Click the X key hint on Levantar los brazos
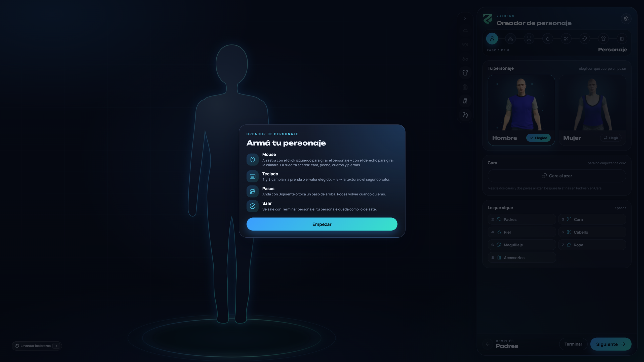Viewport: 644px width, 362px height. click(x=56, y=346)
